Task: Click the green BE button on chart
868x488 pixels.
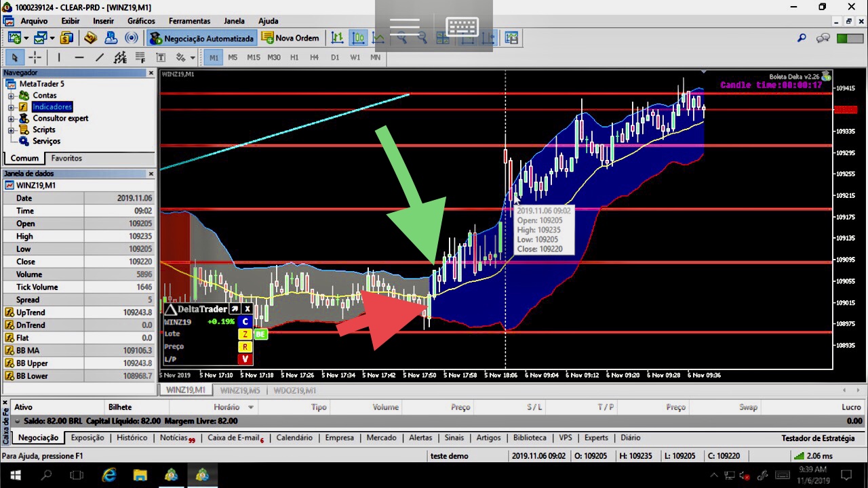Action: 260,334
